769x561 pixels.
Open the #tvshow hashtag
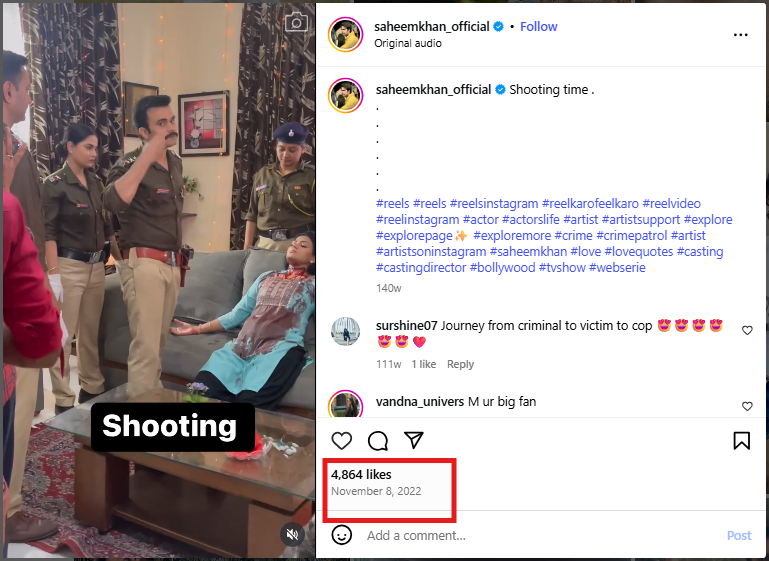562,268
